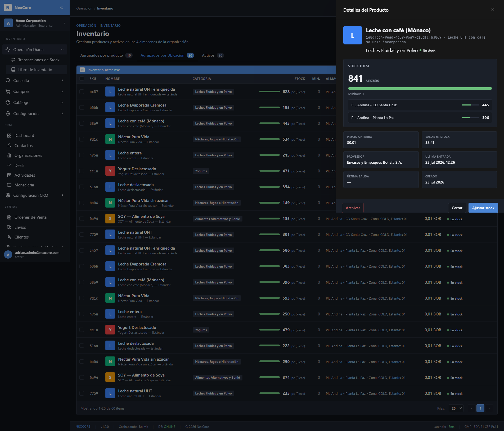Click Yogurt Deslactosado red Y icon, stock 471
Viewport: 504px width, 431px height.
[x=110, y=171]
